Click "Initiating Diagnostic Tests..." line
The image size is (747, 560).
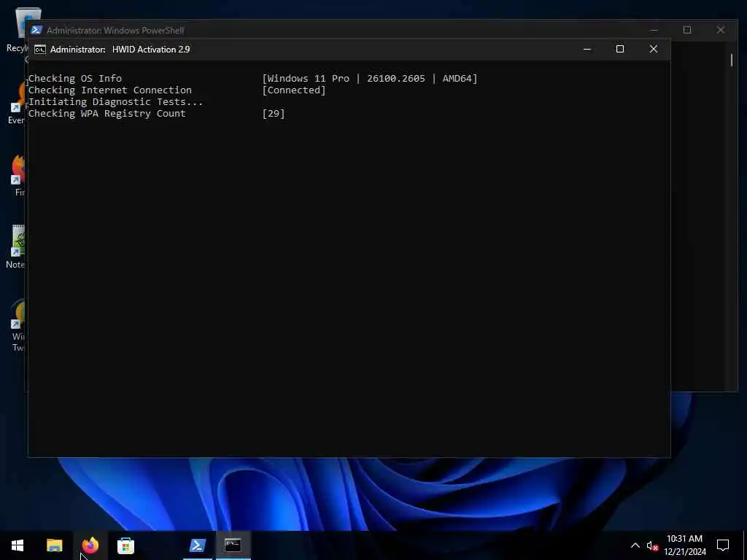coord(115,101)
